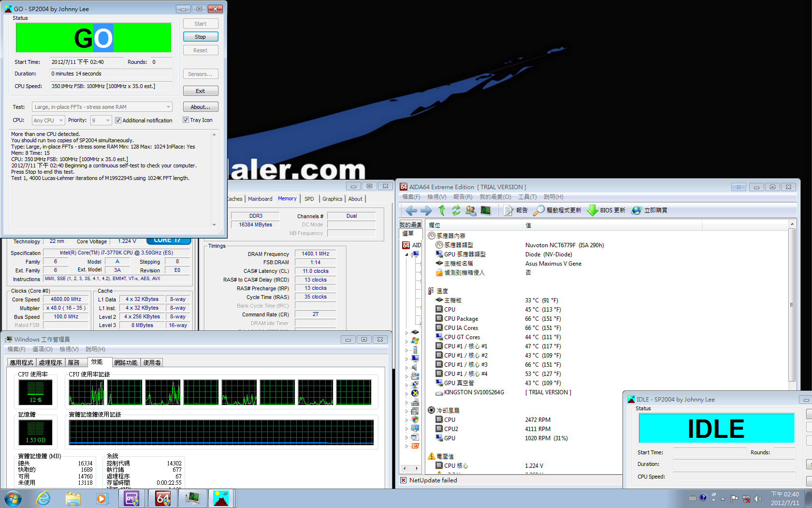Go forward in AIDA64 toolbar

point(426,210)
